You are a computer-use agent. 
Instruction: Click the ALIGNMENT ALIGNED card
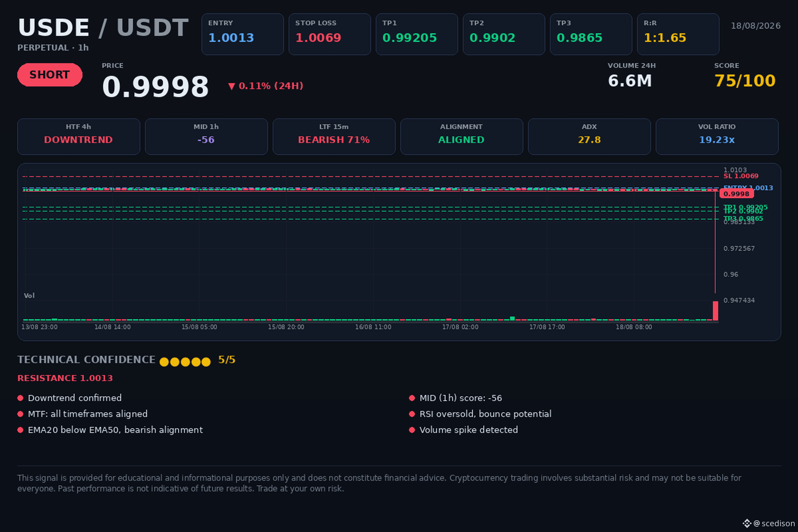[x=462, y=137]
